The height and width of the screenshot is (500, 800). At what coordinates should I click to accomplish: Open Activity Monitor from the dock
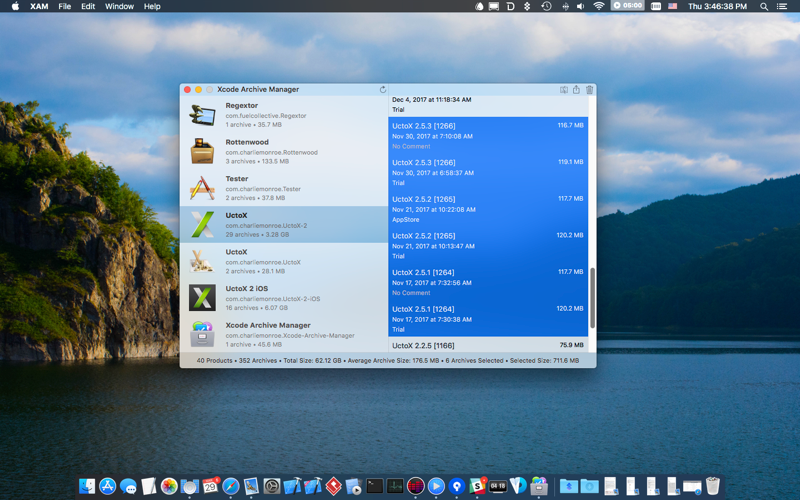[x=395, y=486]
